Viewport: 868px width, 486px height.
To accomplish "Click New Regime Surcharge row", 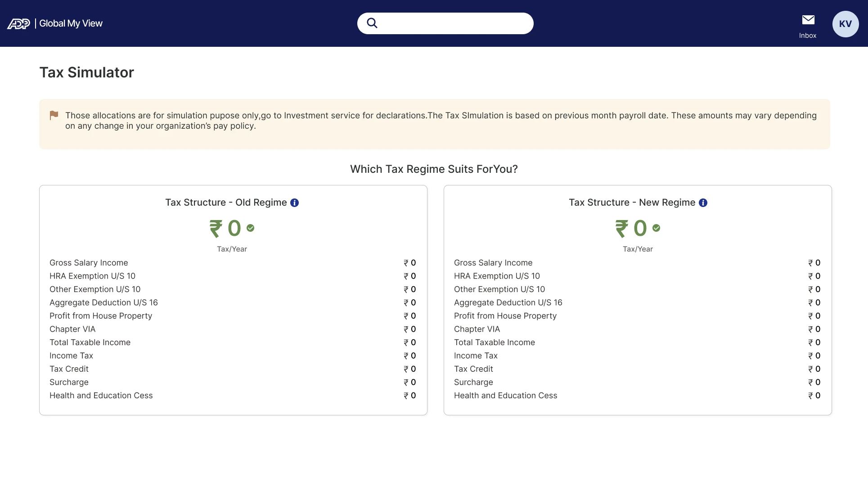I will (637, 382).
